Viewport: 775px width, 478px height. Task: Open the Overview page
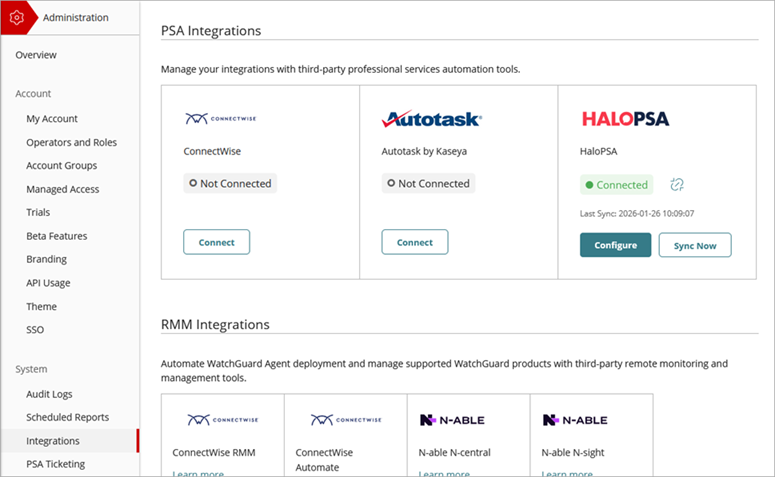(36, 55)
